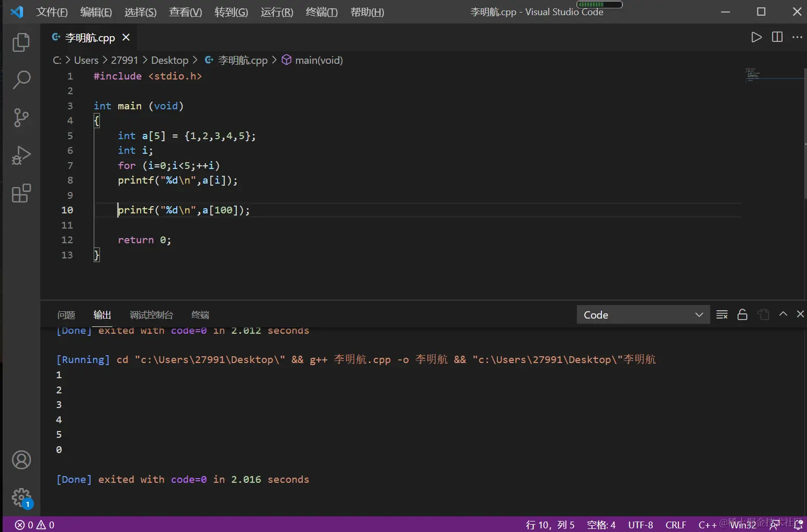Click the editor vertical scrollbar
807x532 pixels.
click(804, 133)
